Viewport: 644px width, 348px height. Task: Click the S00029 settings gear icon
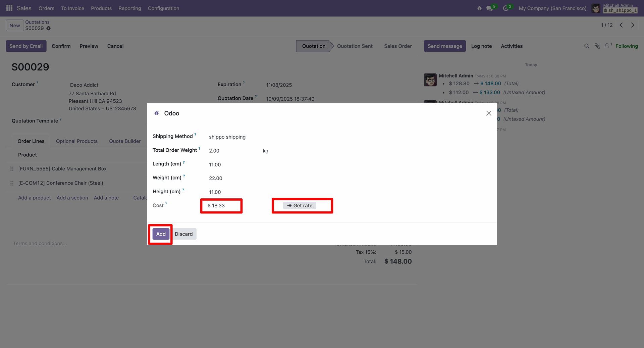coord(49,28)
